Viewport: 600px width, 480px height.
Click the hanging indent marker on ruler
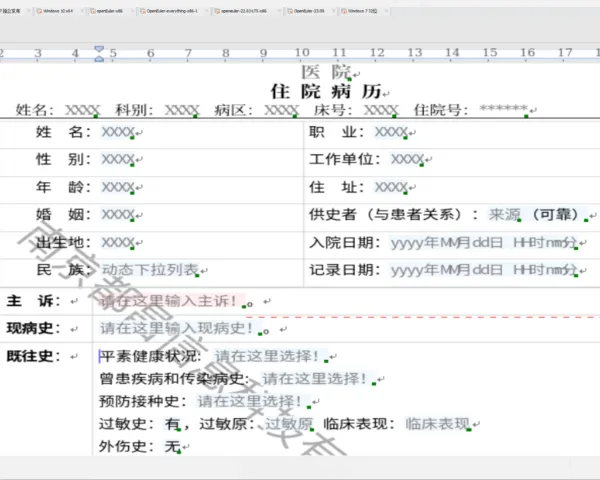(99, 58)
